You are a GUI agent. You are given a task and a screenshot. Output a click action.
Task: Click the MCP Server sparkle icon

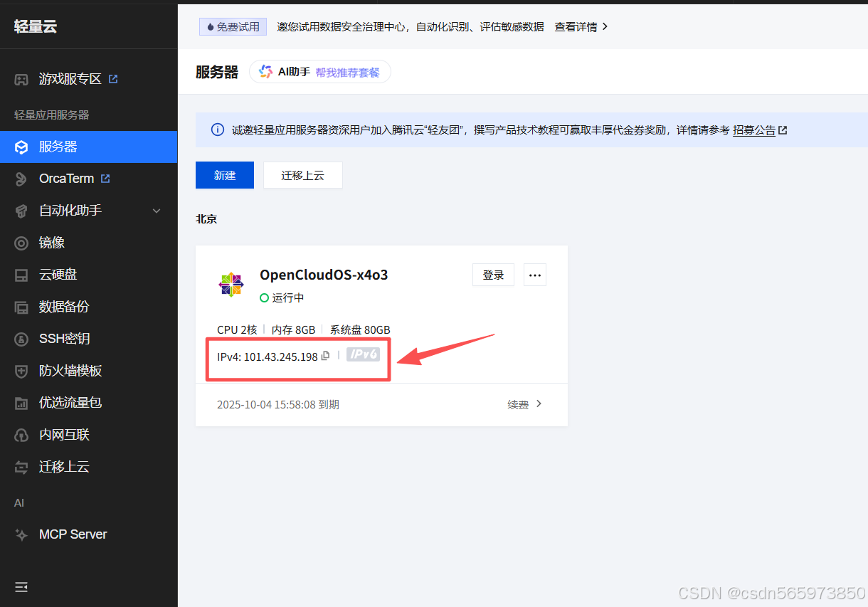[21, 534]
